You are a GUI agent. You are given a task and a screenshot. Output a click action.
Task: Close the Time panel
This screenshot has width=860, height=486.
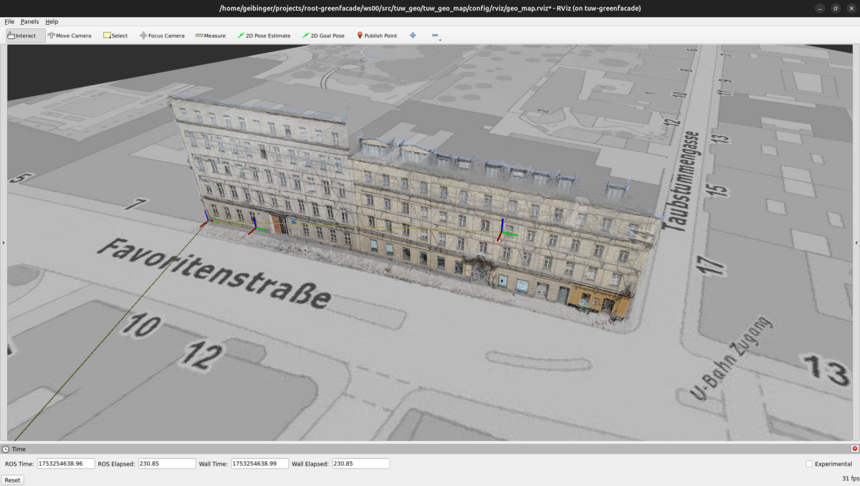click(855, 449)
